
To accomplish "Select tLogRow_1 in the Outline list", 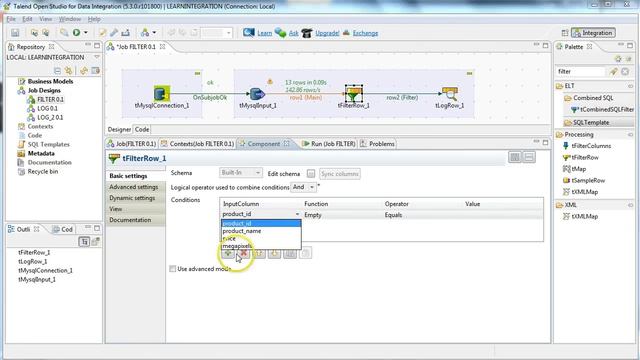I will [33, 261].
